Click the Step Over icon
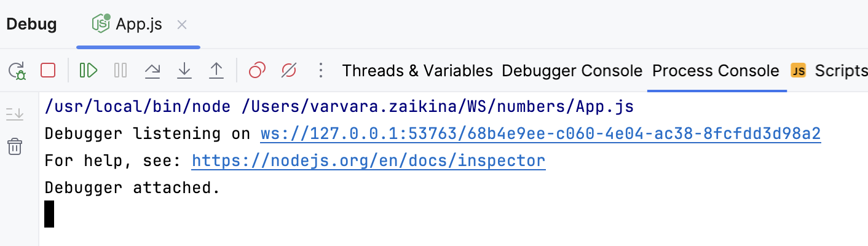Viewport: 868px width, 246px height. pos(152,71)
